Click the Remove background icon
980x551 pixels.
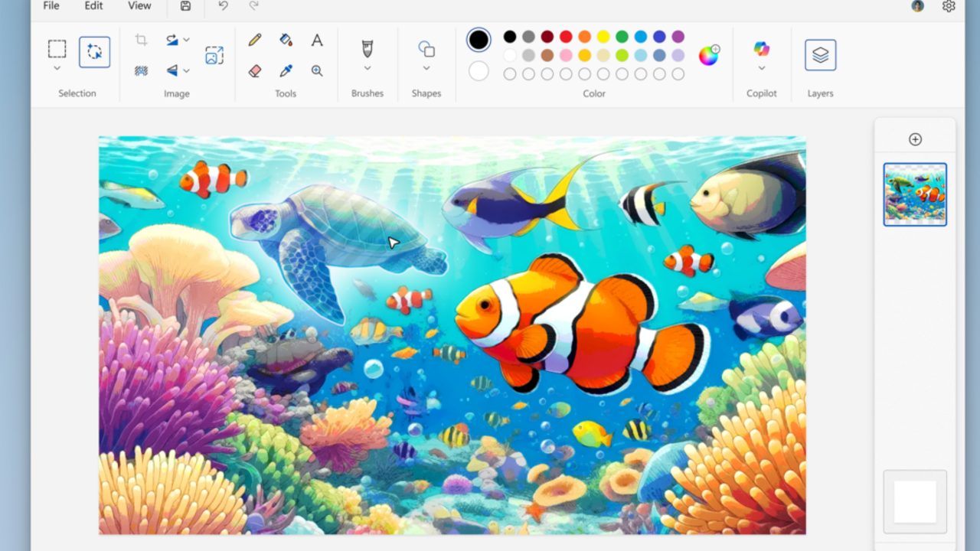(141, 70)
